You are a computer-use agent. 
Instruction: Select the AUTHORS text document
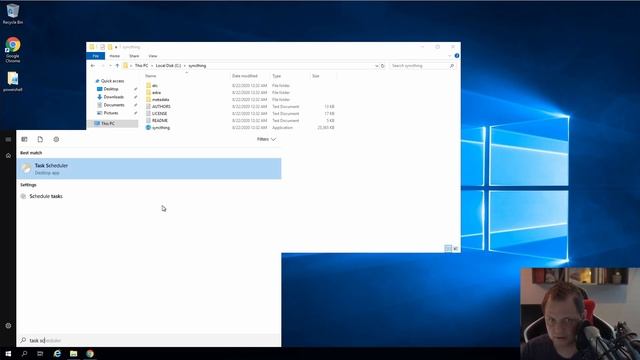pos(161,107)
